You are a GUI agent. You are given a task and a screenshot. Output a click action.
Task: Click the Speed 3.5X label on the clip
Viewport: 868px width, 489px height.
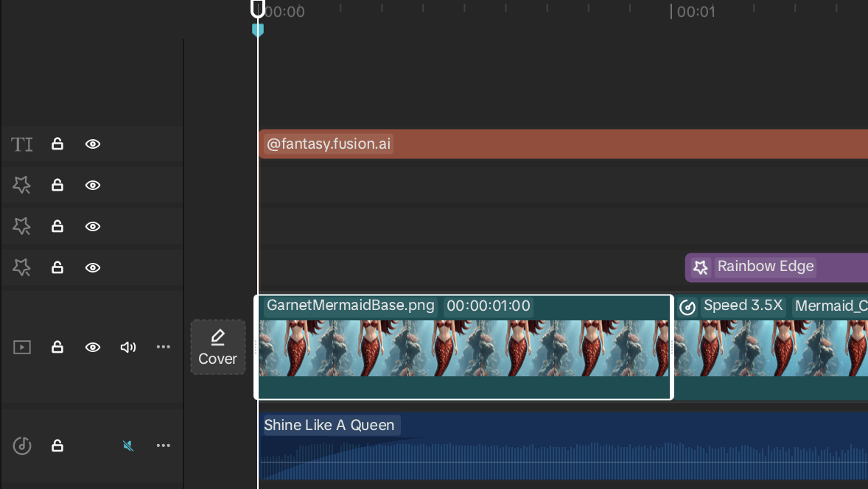[743, 306]
